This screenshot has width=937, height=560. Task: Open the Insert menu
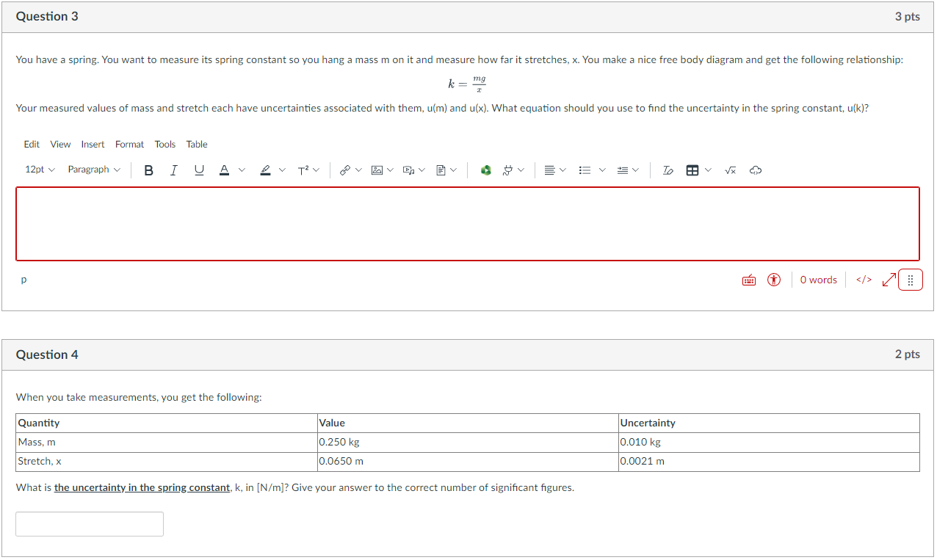click(93, 144)
